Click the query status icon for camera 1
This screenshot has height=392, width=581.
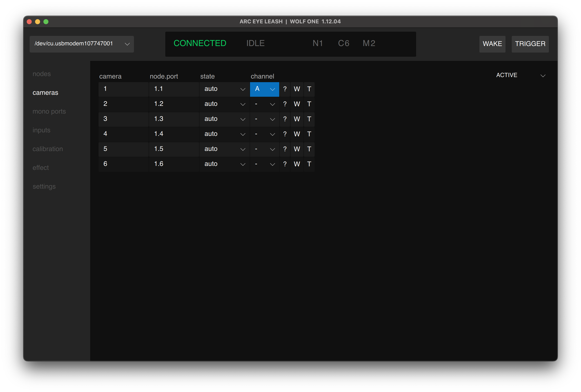pos(285,89)
